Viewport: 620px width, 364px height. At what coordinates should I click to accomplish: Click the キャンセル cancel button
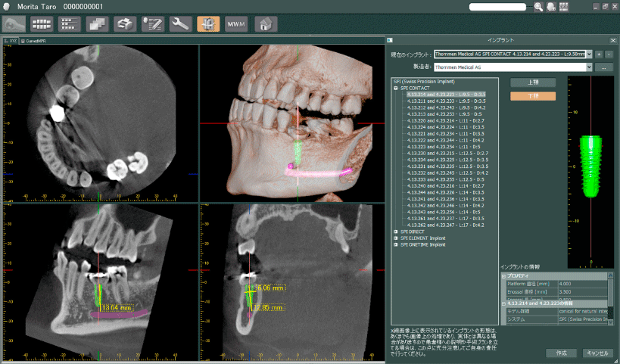[x=597, y=353]
